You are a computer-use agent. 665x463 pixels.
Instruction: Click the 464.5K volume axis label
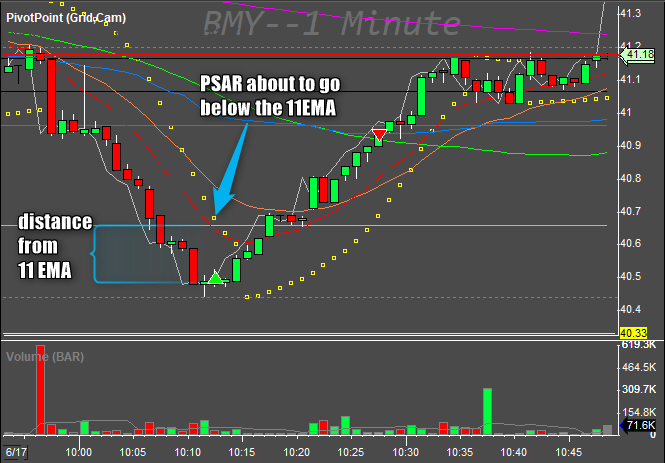click(x=638, y=367)
